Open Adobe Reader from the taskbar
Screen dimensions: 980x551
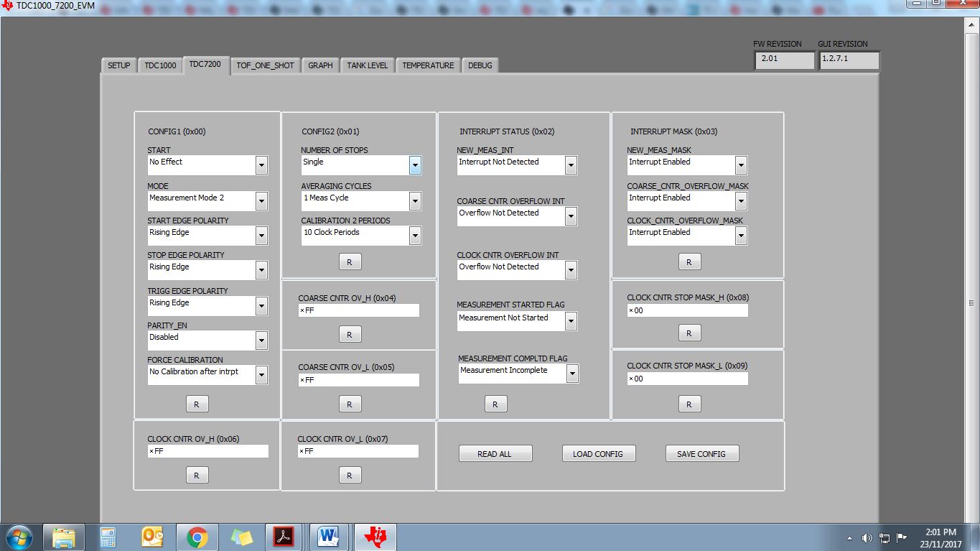[284, 537]
